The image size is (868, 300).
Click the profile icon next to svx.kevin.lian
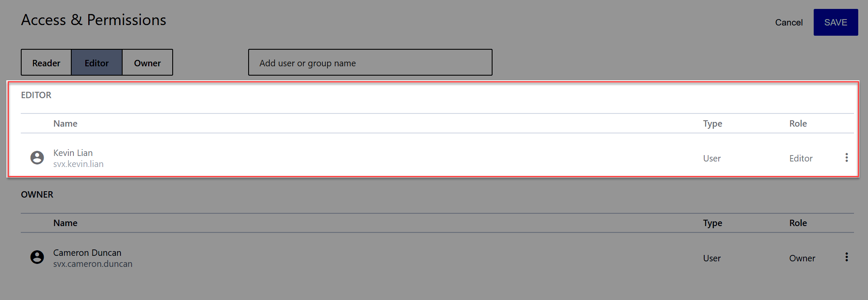pos(37,158)
